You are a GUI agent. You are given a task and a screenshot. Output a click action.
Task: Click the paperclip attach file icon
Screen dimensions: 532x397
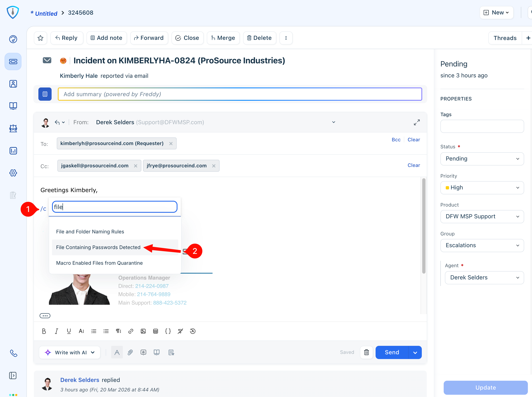(130, 352)
